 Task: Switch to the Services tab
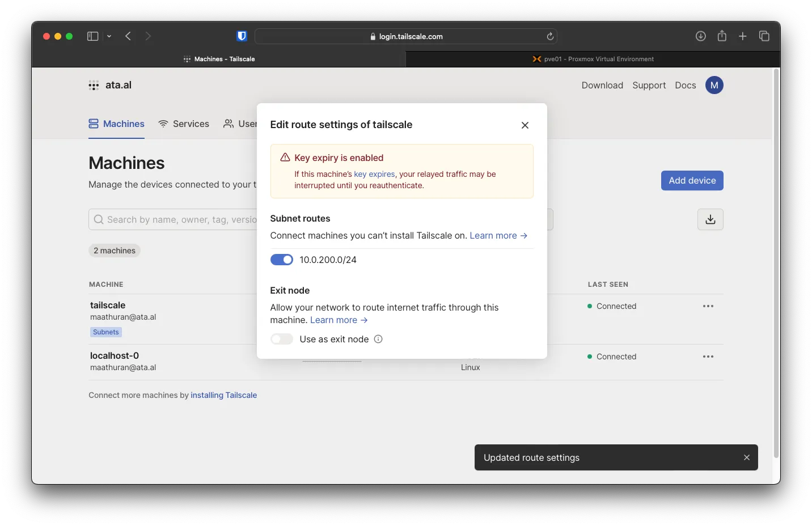tap(184, 124)
